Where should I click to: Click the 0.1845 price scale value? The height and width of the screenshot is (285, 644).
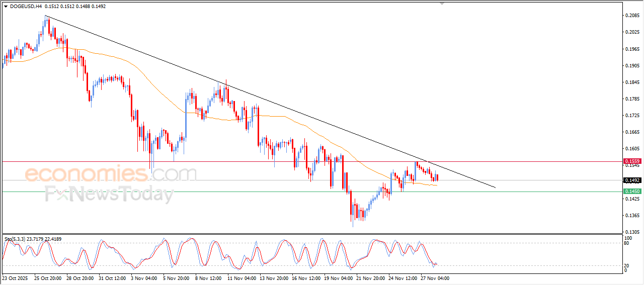pyautogui.click(x=632, y=82)
